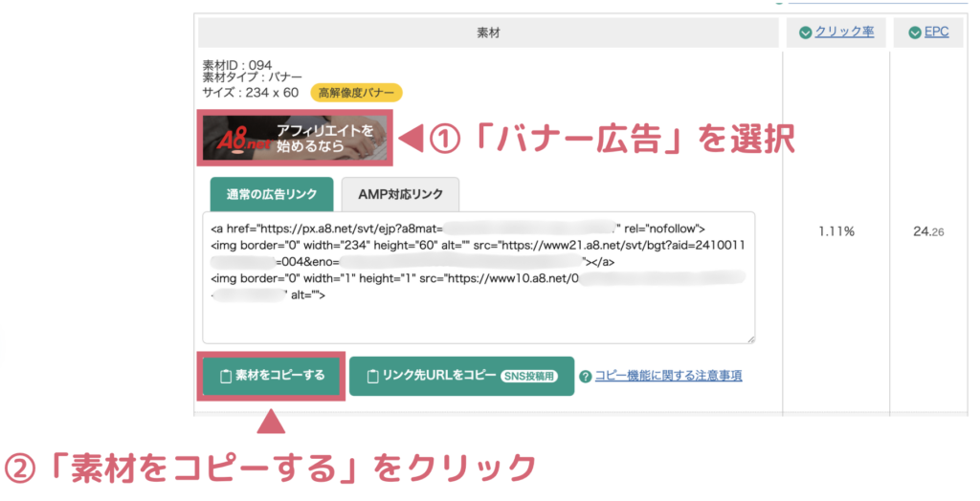Click the sort icon beside クリック率
The width and height of the screenshot is (980, 501).
[805, 32]
